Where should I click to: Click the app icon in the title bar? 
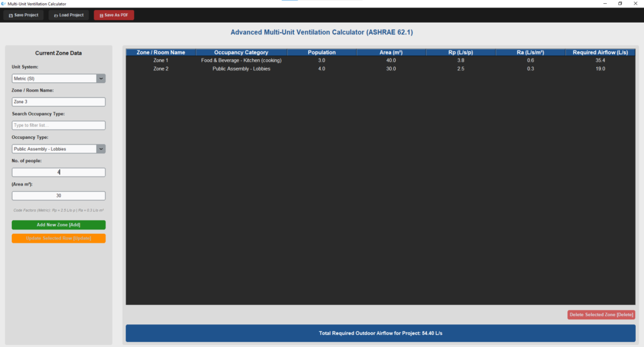[4, 4]
